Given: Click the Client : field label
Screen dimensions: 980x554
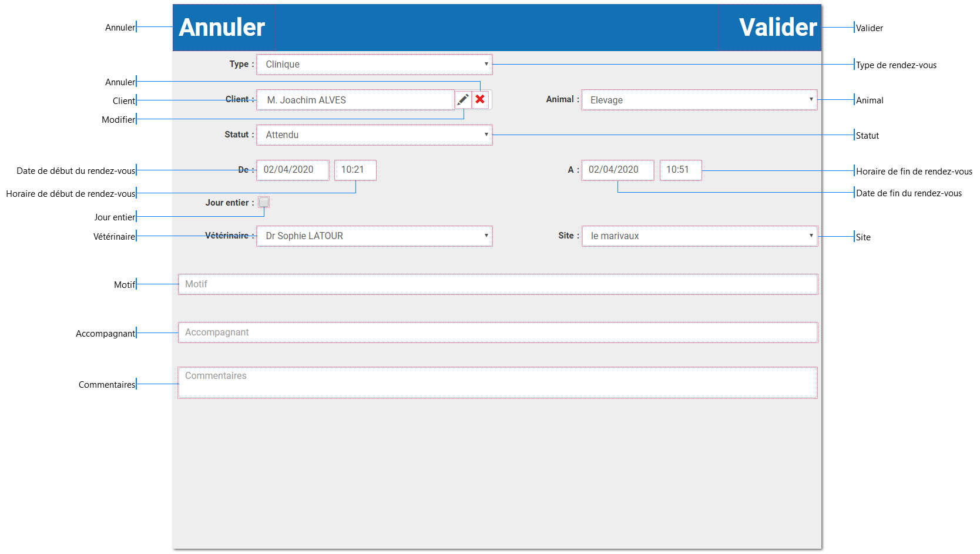Looking at the screenshot, I should tap(240, 99).
